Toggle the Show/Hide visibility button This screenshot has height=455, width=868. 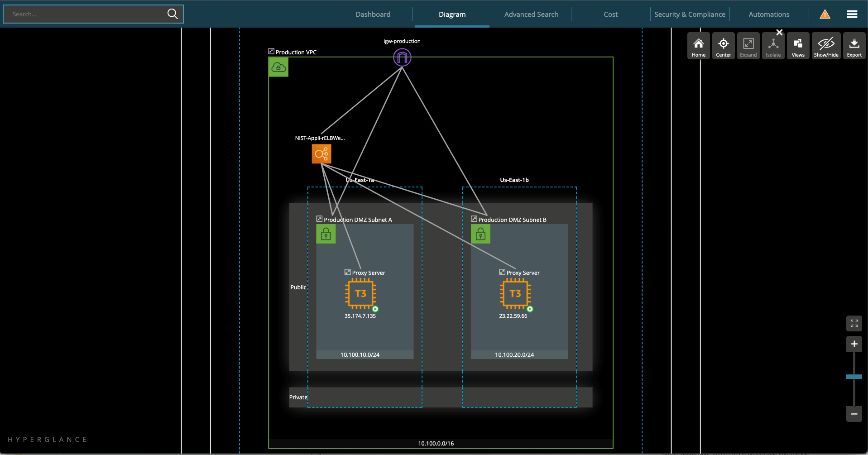pos(826,46)
